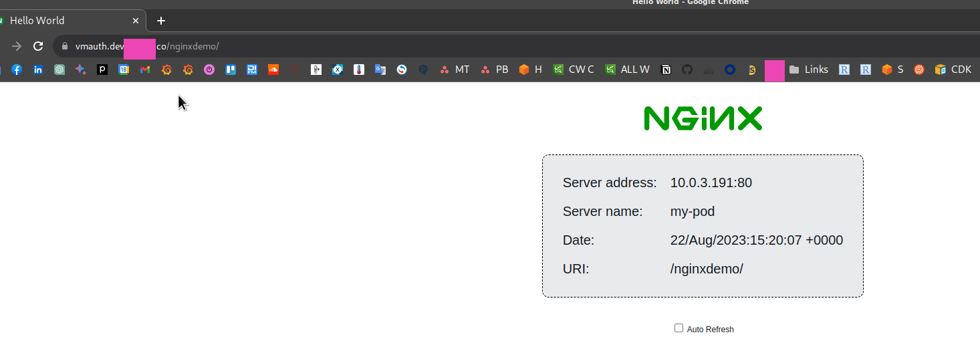
Task: Expand the Links bookmark folder
Action: 809,70
